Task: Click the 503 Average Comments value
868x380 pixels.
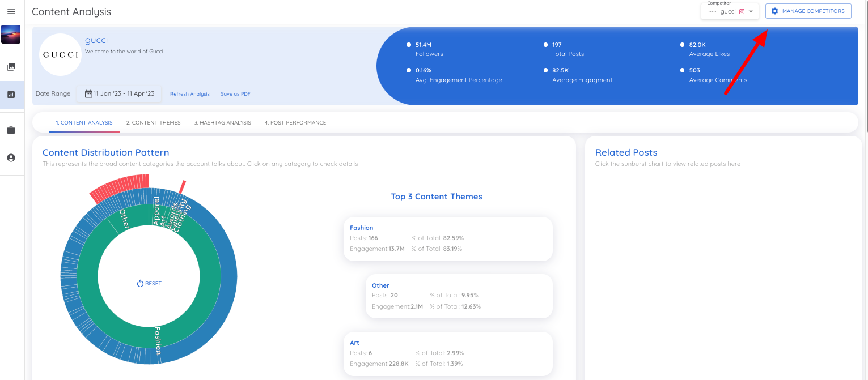Action: pos(695,70)
